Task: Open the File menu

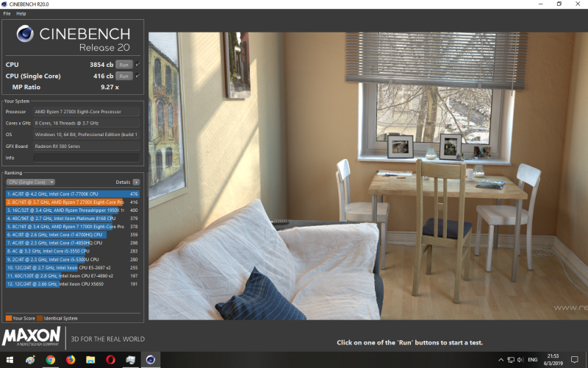Action: tap(7, 13)
